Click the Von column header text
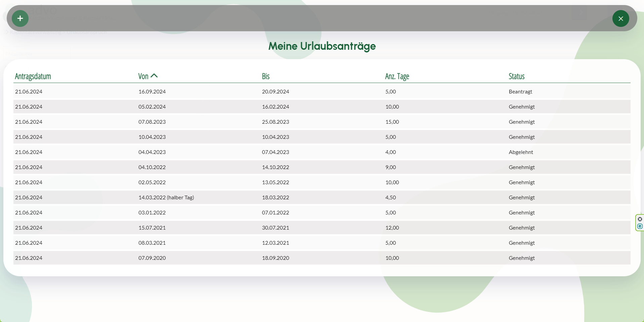Viewport: 644px width, 322px height. point(143,76)
